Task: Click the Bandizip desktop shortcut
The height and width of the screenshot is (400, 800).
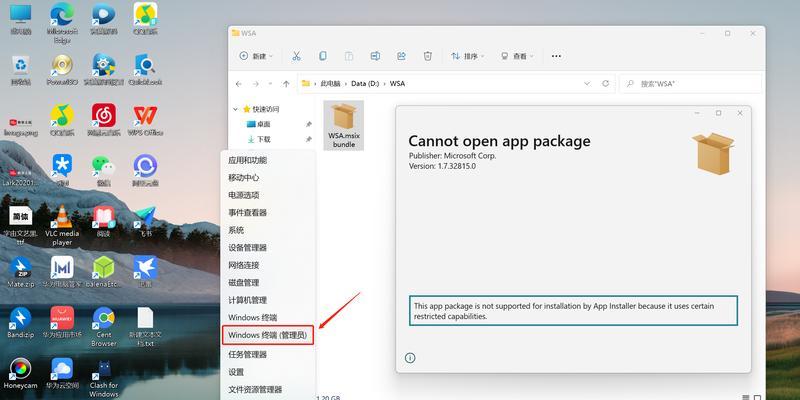Action: click(20, 321)
